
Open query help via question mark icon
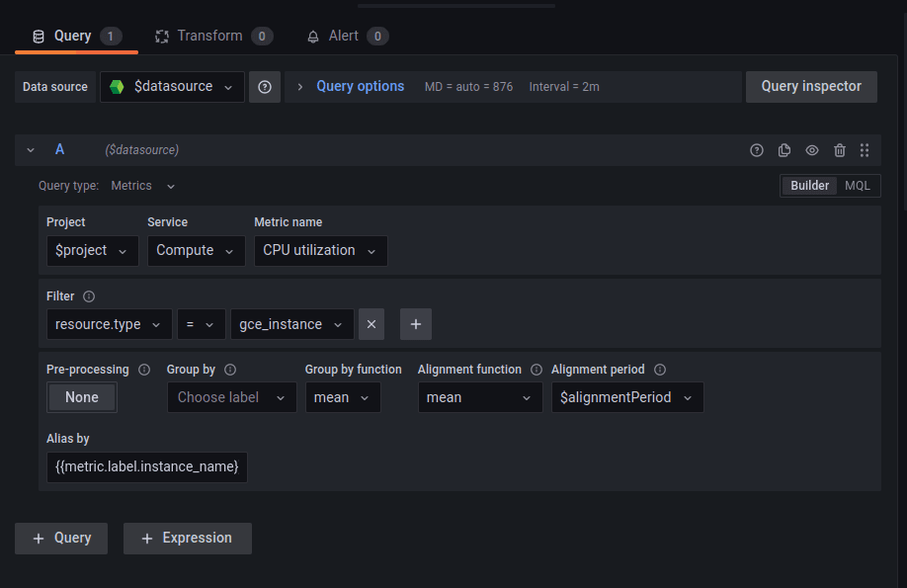757,150
